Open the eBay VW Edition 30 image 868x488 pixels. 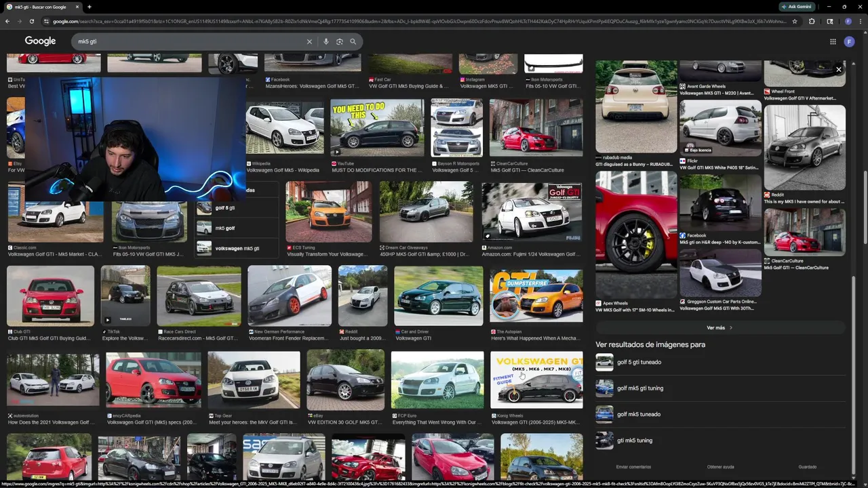coord(345,380)
